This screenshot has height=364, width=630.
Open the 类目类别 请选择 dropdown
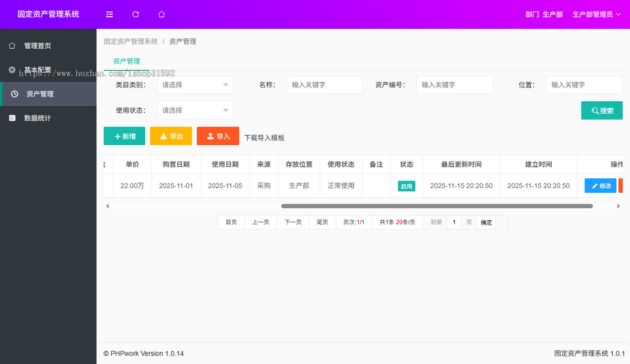(x=195, y=84)
